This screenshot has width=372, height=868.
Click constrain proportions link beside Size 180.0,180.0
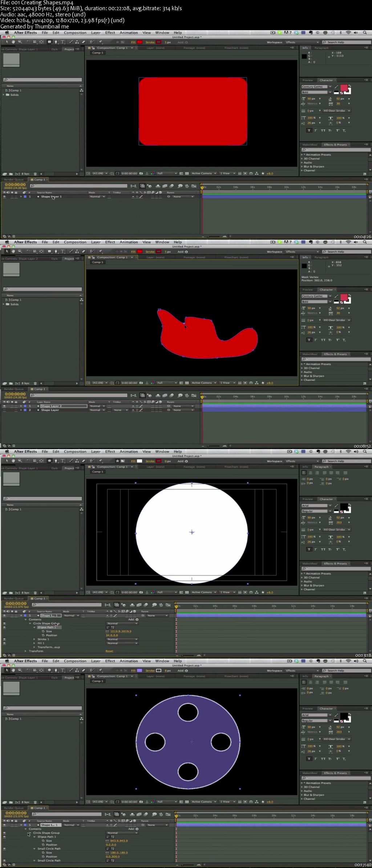(x=107, y=853)
